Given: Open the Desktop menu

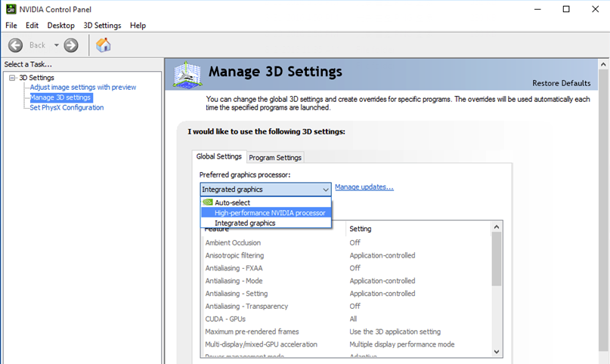Looking at the screenshot, I should click(x=61, y=26).
